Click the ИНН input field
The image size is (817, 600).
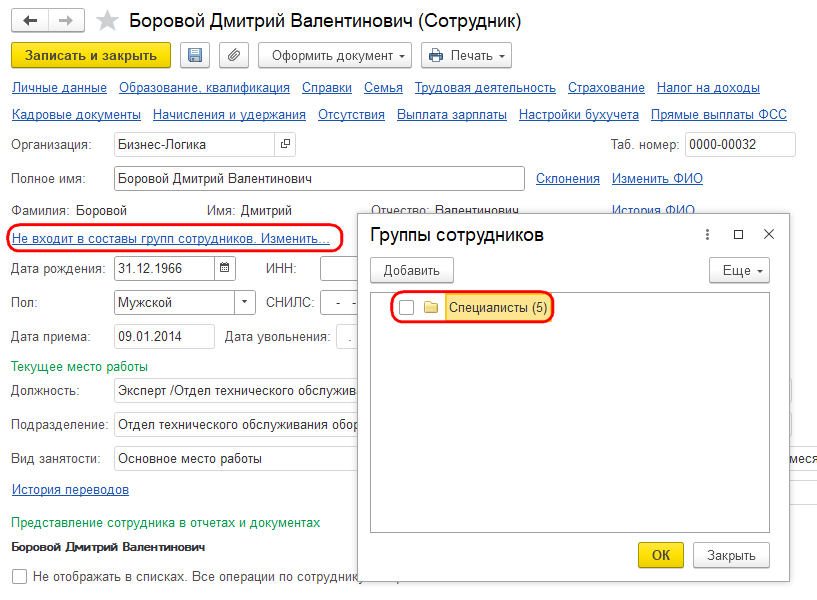[339, 268]
